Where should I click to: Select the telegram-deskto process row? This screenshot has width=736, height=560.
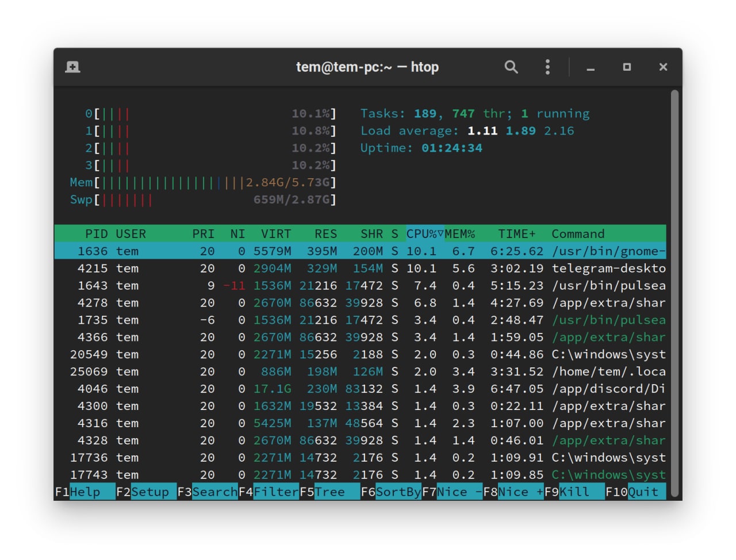tap(361, 269)
